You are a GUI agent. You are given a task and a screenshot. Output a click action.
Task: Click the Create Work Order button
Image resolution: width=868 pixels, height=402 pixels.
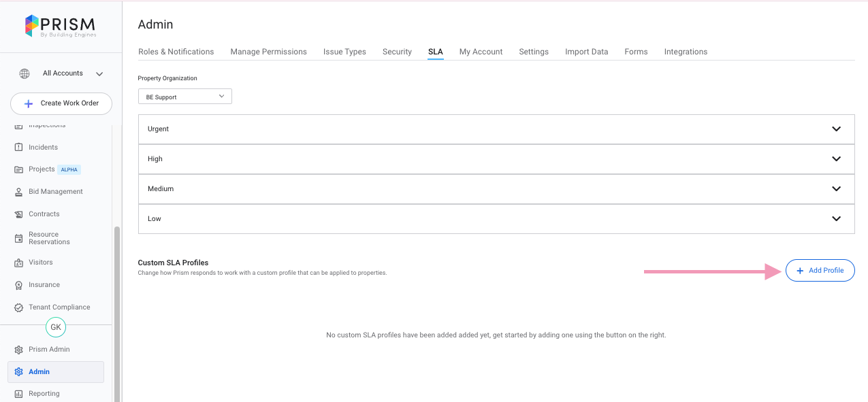point(61,103)
